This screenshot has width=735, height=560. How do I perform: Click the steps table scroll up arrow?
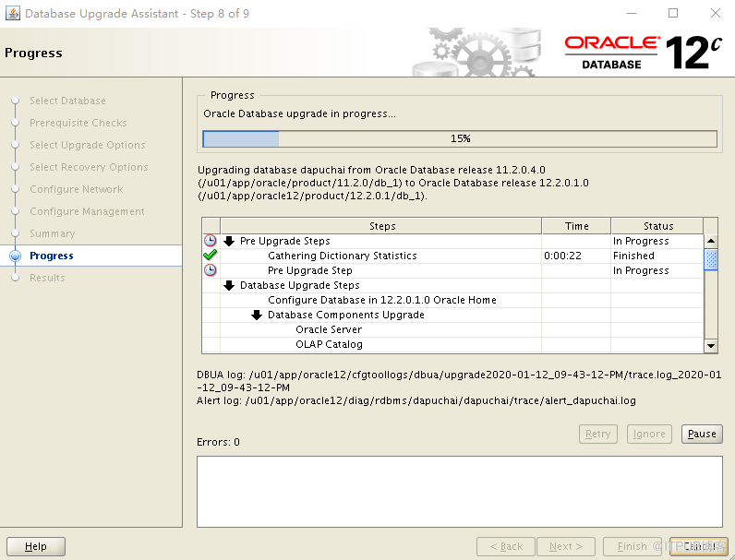[711, 241]
